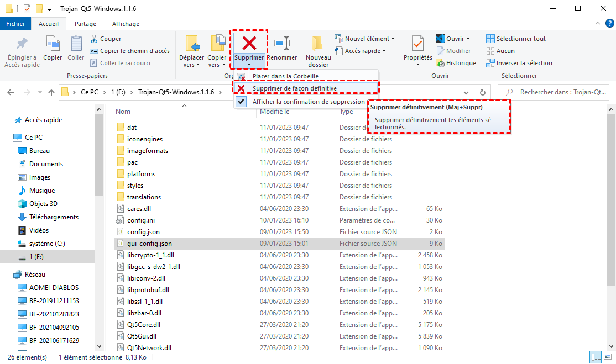The height and width of the screenshot is (364, 616).
Task: Click 1 (E:) in address breadcrumb
Action: click(118, 92)
